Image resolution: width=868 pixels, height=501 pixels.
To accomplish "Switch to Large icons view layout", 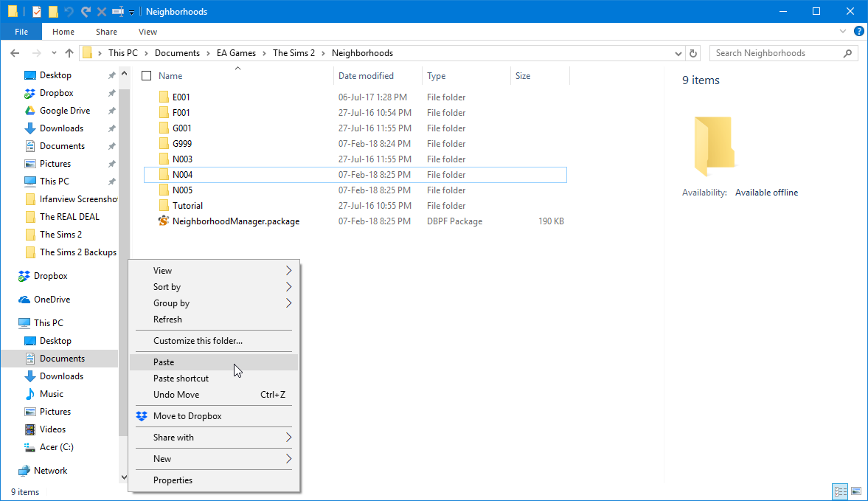I will [856, 491].
